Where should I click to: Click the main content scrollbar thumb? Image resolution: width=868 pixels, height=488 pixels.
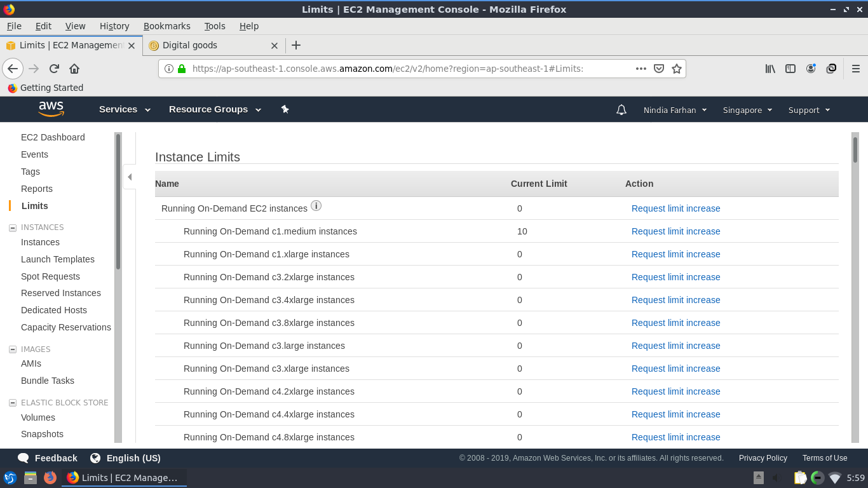point(855,150)
